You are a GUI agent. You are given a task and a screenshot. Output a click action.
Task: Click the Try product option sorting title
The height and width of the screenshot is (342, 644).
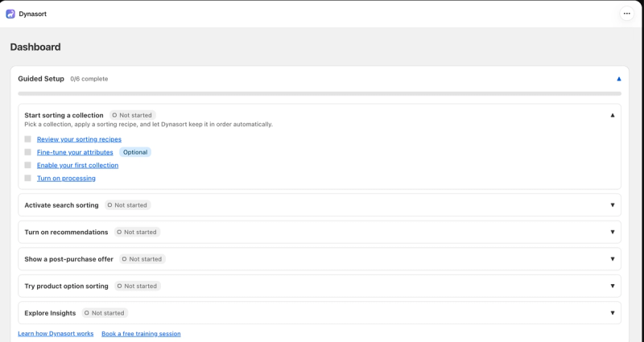(66, 286)
